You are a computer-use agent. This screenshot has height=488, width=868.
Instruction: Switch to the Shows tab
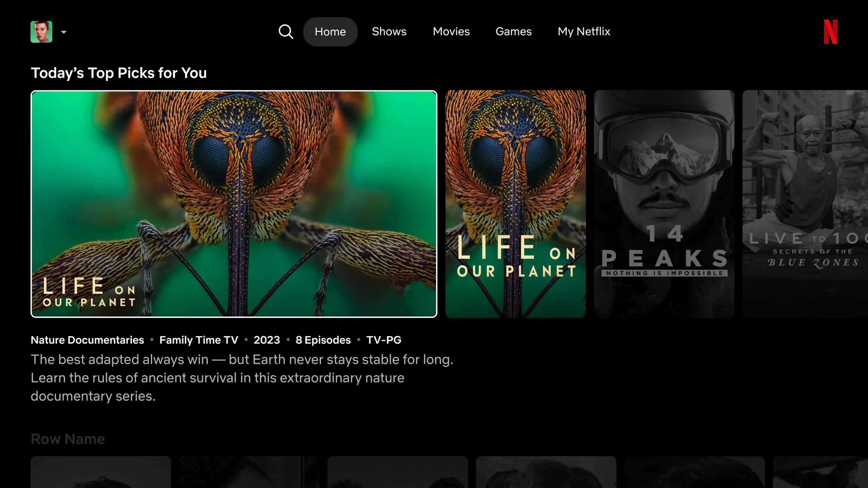pos(389,32)
